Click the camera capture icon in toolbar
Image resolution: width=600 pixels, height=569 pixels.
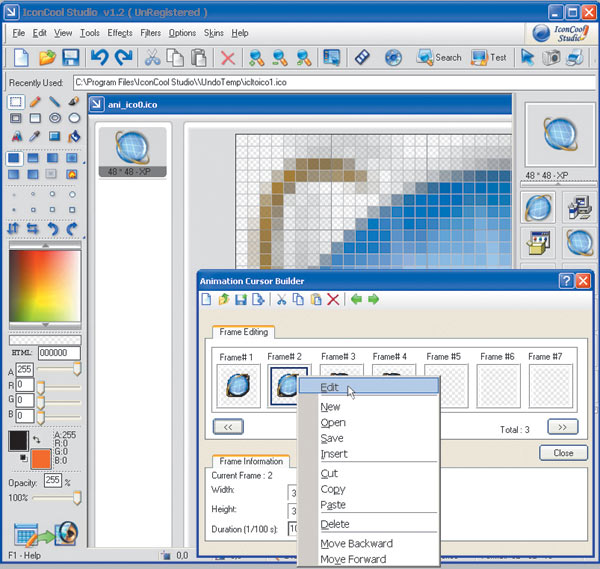click(551, 58)
